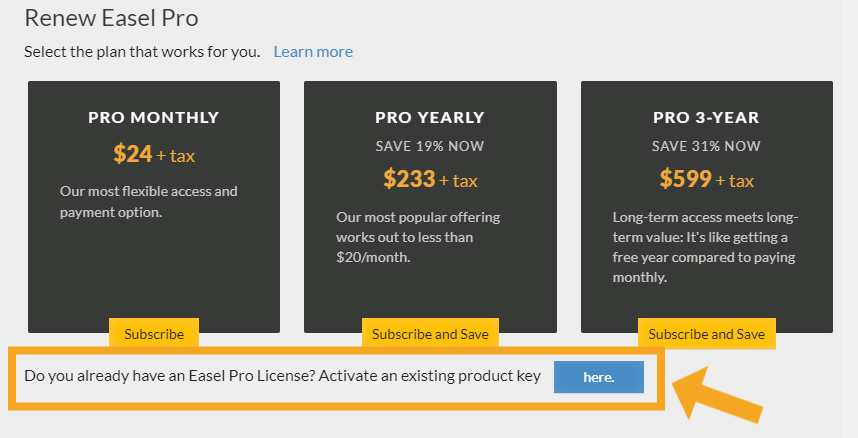Open the Learn more link
Image resolution: width=858 pixels, height=438 pixels.
tap(313, 52)
